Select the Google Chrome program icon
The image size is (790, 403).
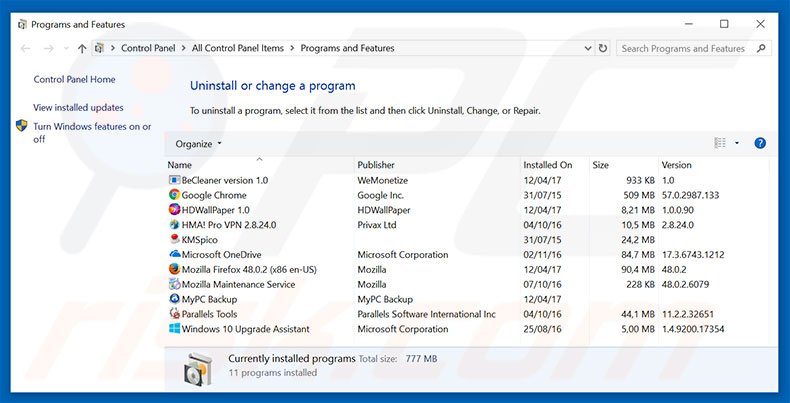[x=174, y=195]
